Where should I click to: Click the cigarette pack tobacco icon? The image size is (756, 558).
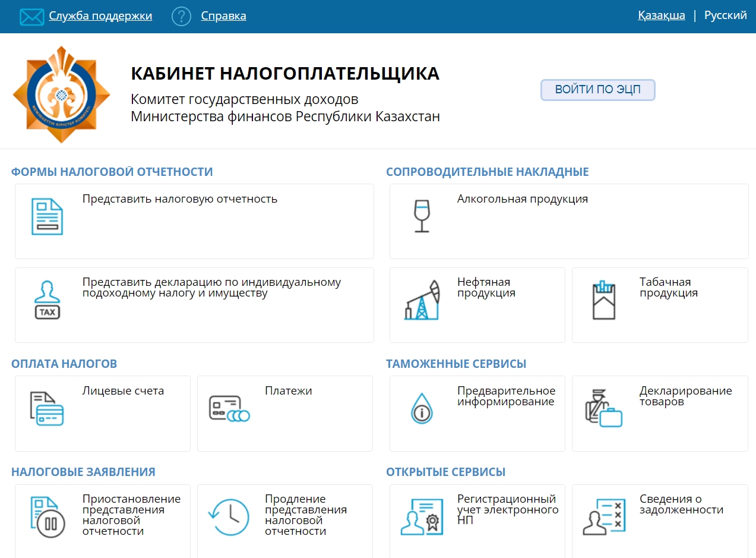(604, 300)
